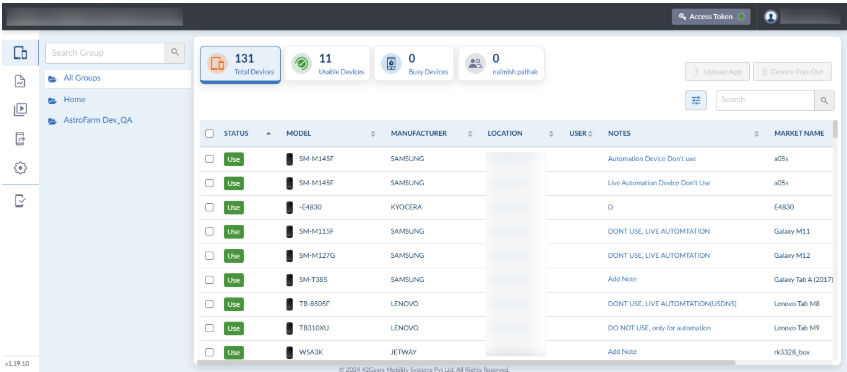Image resolution: width=847 pixels, height=372 pixels.
Task: Check the box for KYOCERA E4830 row
Action: (x=210, y=207)
